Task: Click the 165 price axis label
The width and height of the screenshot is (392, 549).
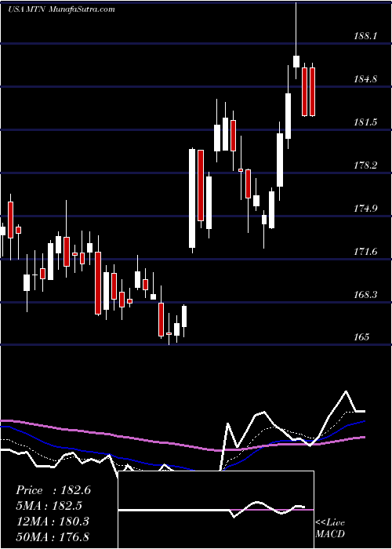Action: 361,337
